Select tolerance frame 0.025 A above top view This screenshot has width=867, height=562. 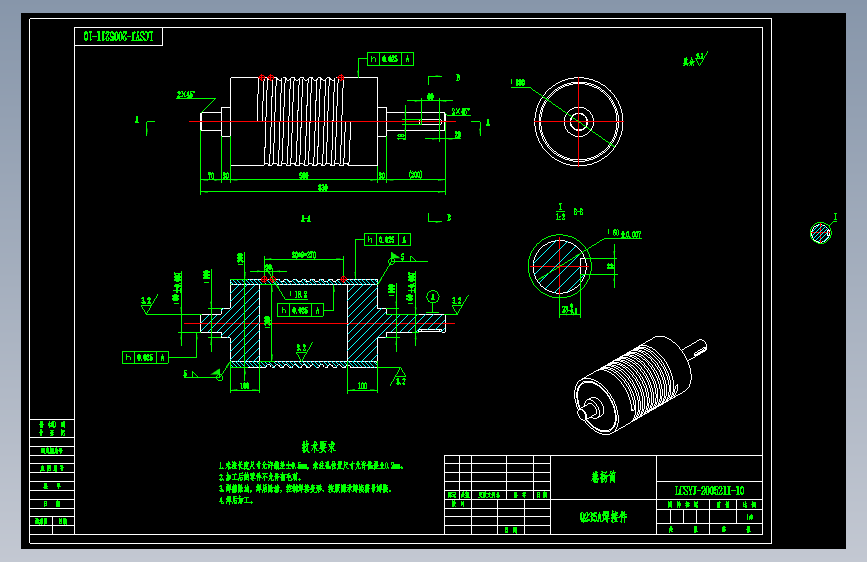coord(390,59)
